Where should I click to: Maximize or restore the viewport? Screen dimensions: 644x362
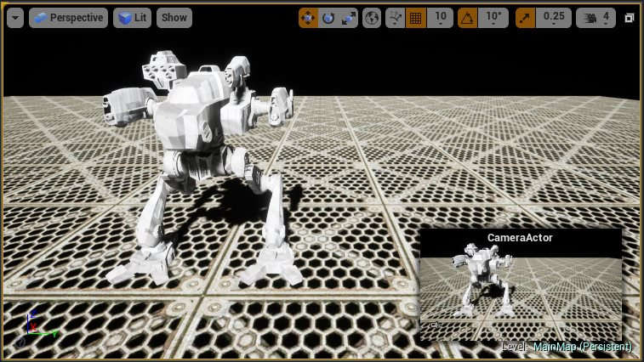click(x=630, y=18)
